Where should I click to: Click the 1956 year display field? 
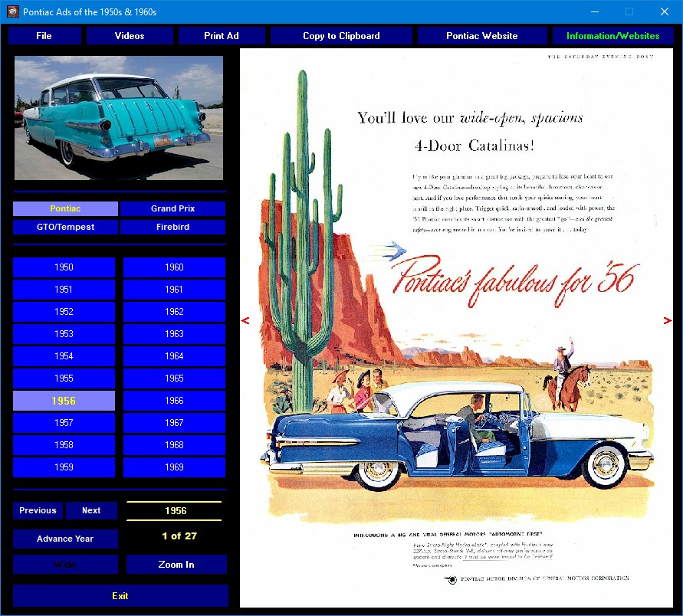pyautogui.click(x=174, y=510)
